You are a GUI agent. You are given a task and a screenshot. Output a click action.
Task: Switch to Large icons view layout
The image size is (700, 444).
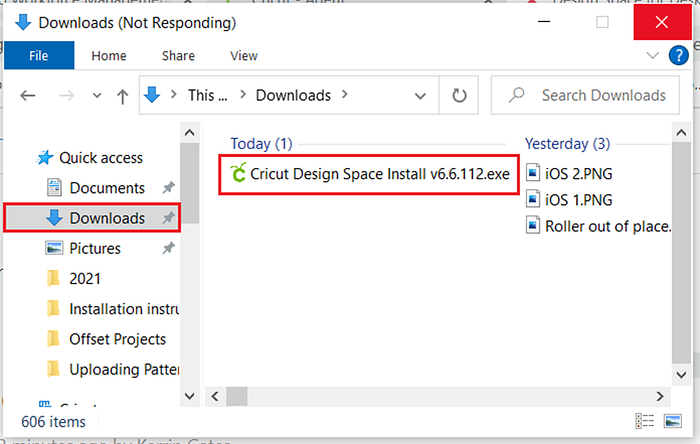pos(672,421)
